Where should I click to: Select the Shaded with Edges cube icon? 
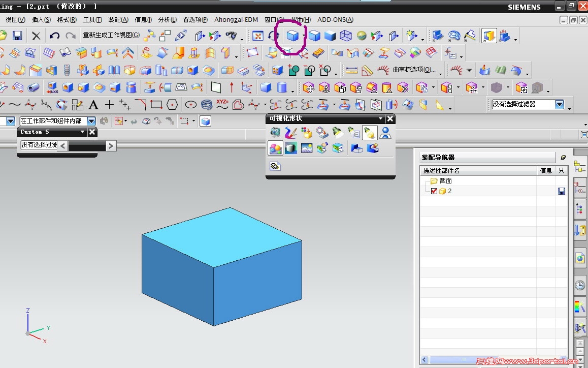click(x=314, y=36)
